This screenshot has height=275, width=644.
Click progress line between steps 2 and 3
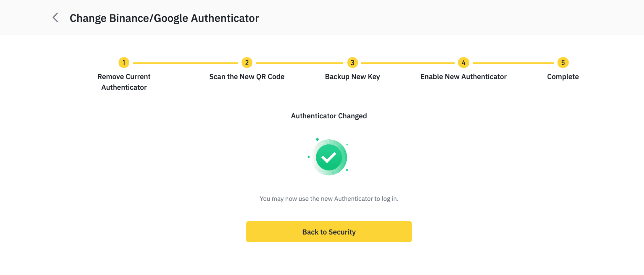point(299,63)
